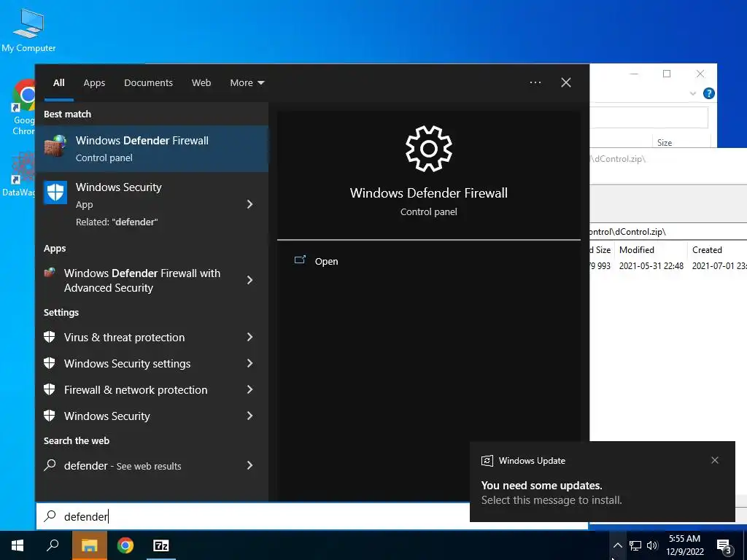Open Windows Defender Firewall best match result
This screenshot has width=747, height=560.
(152, 149)
